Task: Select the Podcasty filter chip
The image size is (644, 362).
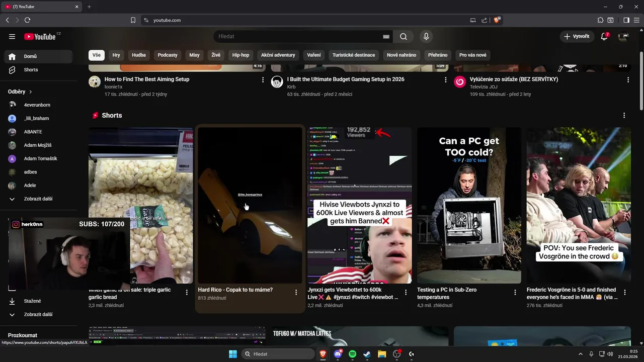Action: (168, 55)
